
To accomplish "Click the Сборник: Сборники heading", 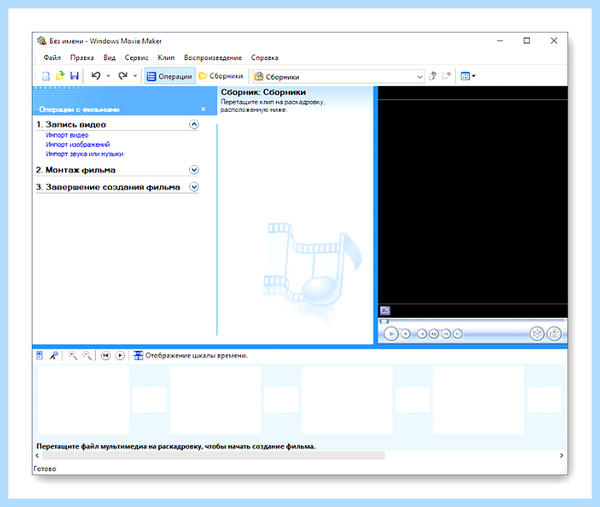I will (x=263, y=92).
